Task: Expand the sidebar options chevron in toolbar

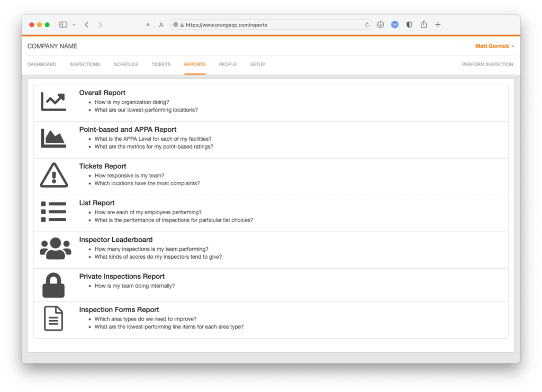Action: [74, 25]
